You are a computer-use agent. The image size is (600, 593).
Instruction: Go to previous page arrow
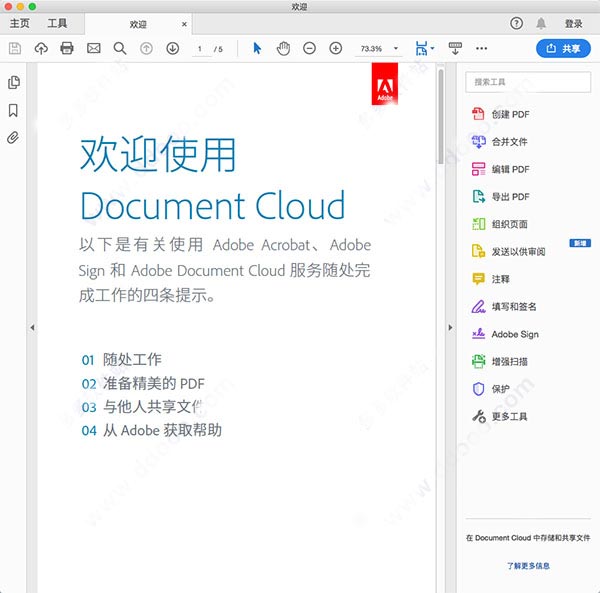(146, 49)
